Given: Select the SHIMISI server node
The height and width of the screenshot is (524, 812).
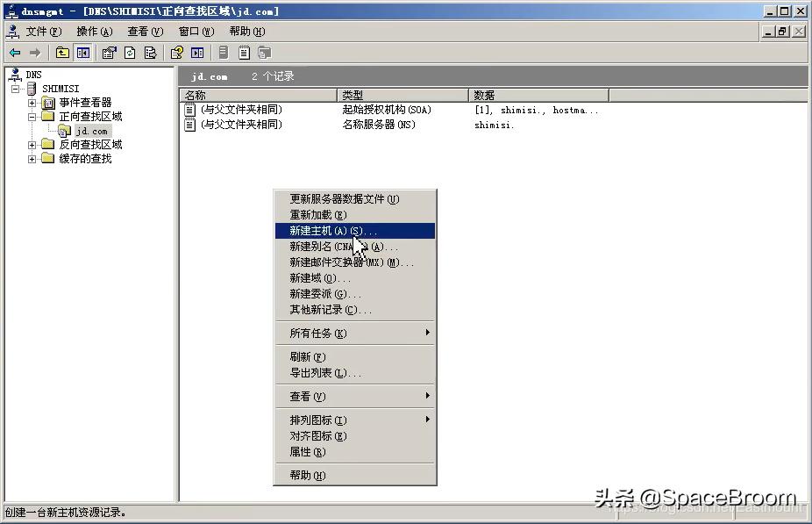Looking at the screenshot, I should [61, 88].
